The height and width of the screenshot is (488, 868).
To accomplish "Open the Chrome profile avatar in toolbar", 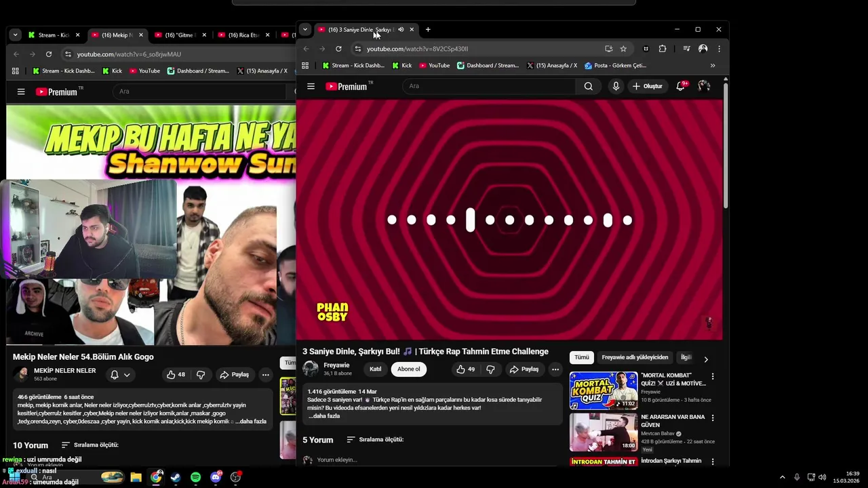I will 703,49.
